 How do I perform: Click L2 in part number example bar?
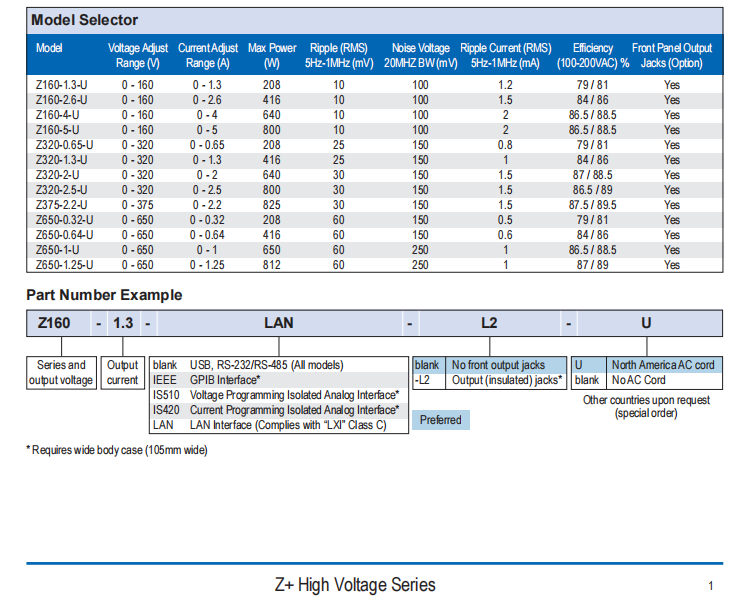tap(489, 323)
